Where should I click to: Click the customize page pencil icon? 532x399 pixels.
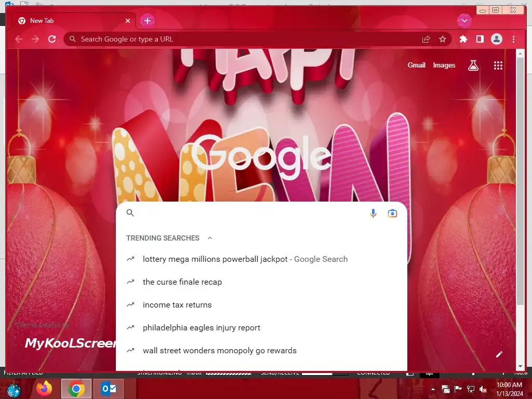coord(499,354)
